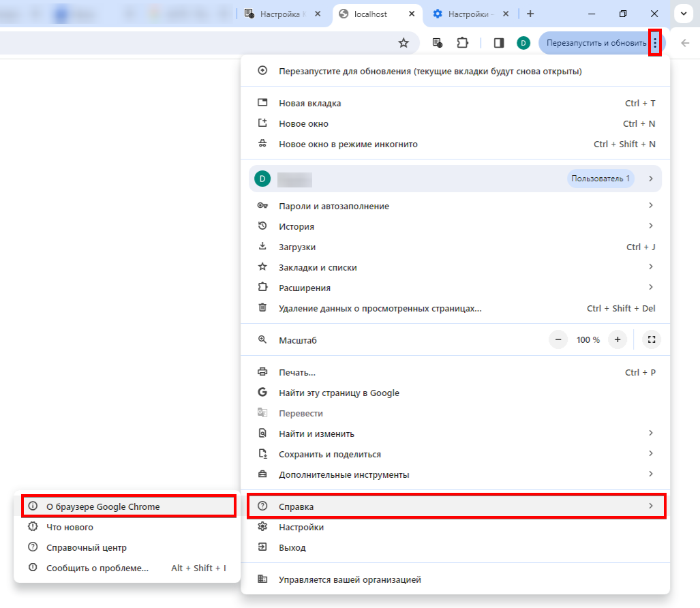The height and width of the screenshot is (608, 700).
Task: Open the tab search dropdown arrow
Action: click(684, 14)
